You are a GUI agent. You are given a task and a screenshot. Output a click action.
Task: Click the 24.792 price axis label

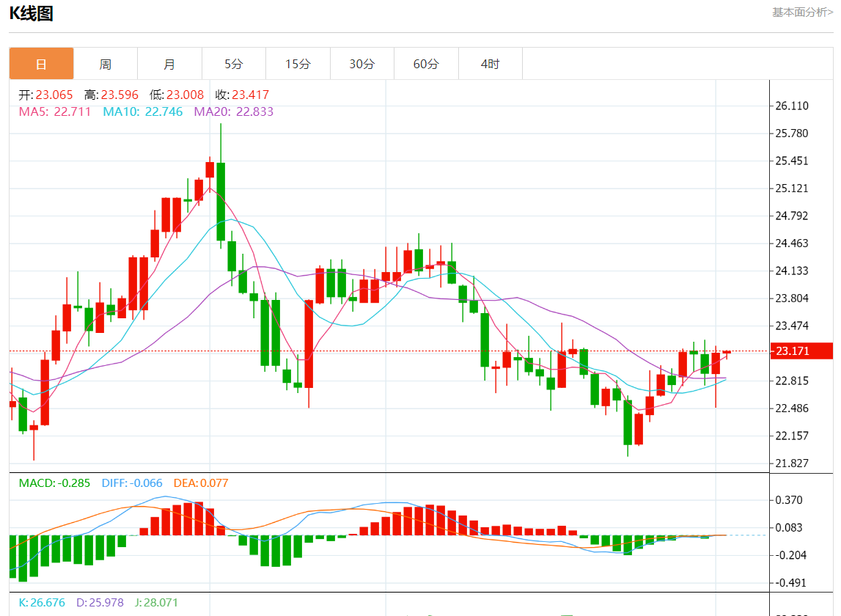click(x=792, y=216)
